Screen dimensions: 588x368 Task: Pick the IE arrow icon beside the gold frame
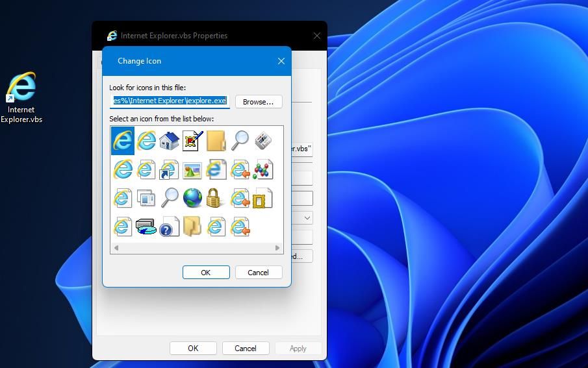point(240,198)
